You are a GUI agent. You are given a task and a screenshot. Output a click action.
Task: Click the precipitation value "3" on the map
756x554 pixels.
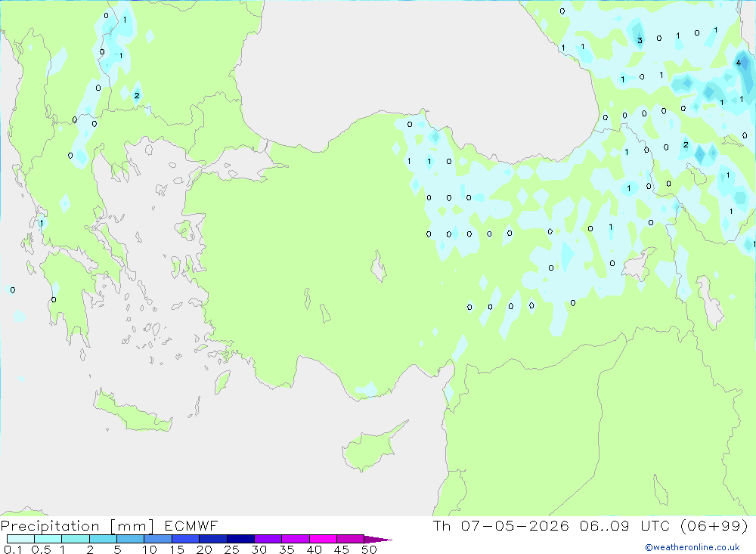pos(640,41)
